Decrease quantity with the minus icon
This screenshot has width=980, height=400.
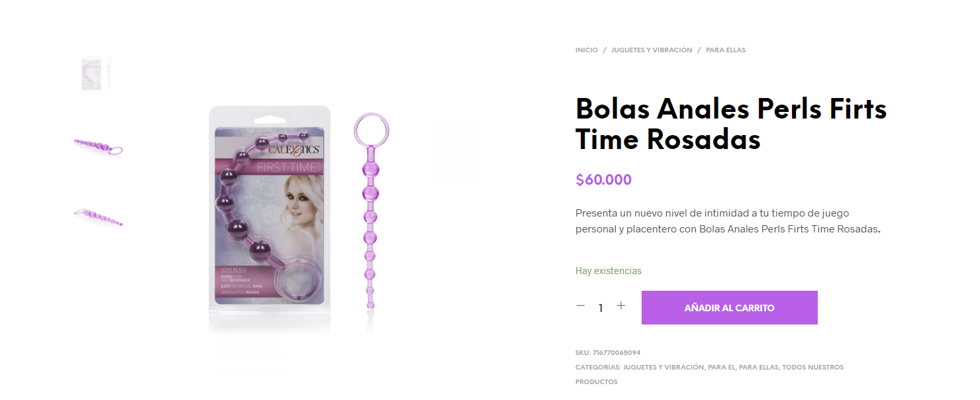click(581, 306)
